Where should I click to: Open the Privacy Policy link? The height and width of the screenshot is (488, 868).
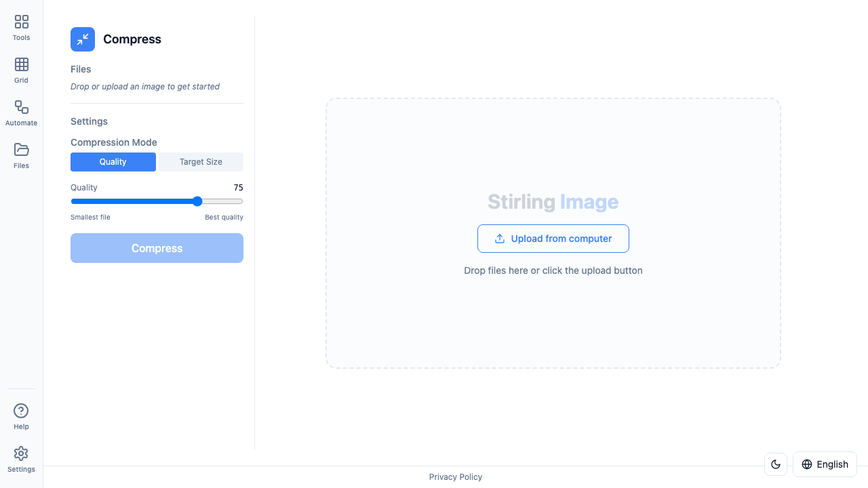pyautogui.click(x=456, y=477)
